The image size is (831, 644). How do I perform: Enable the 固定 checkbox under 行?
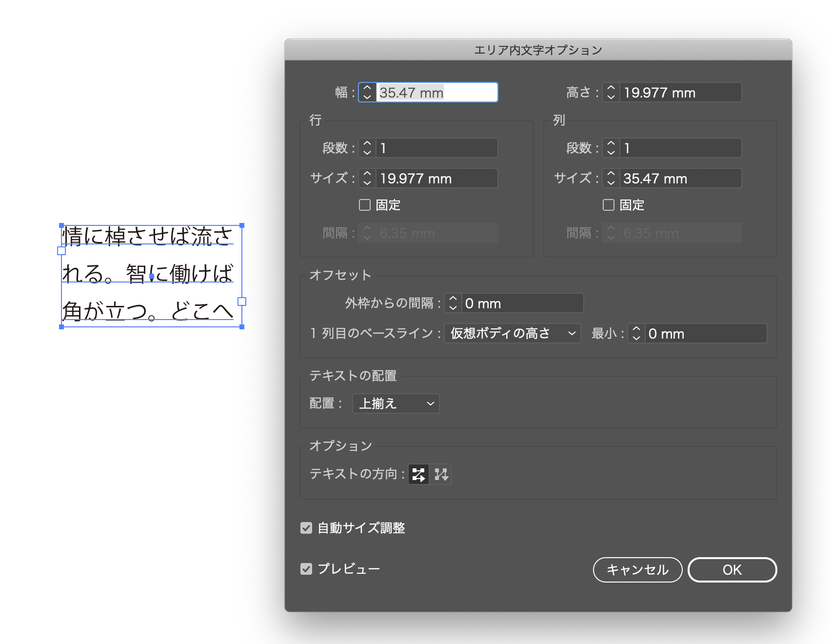[364, 205]
